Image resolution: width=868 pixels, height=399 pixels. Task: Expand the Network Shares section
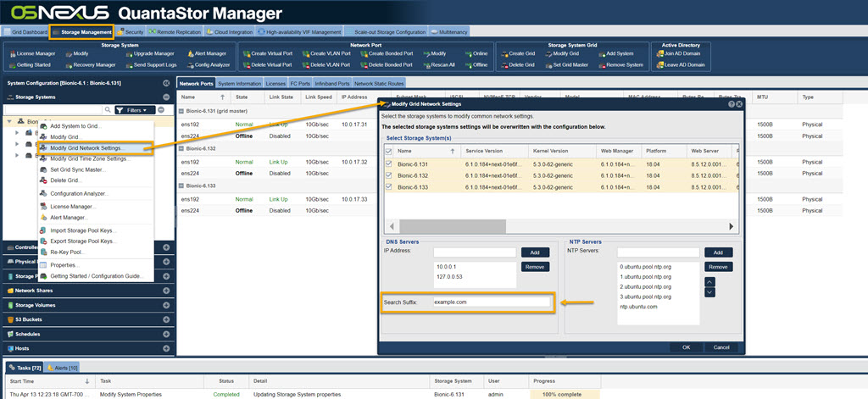click(166, 291)
